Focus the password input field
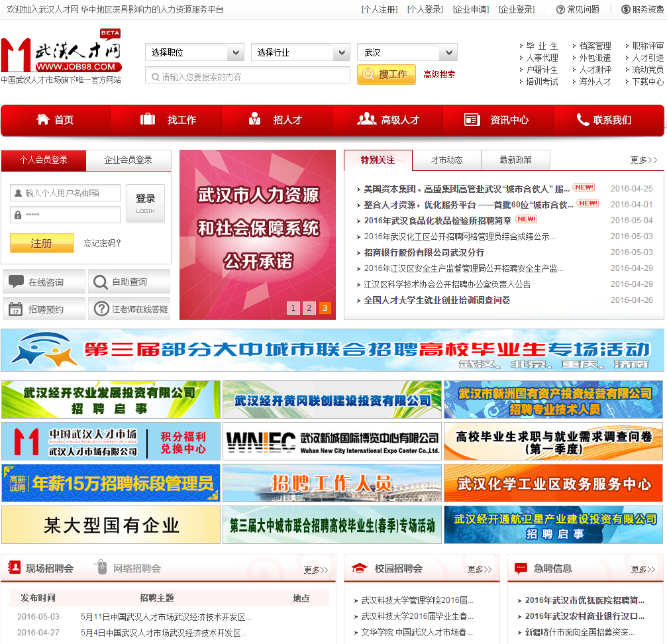667x644 pixels. tap(65, 215)
